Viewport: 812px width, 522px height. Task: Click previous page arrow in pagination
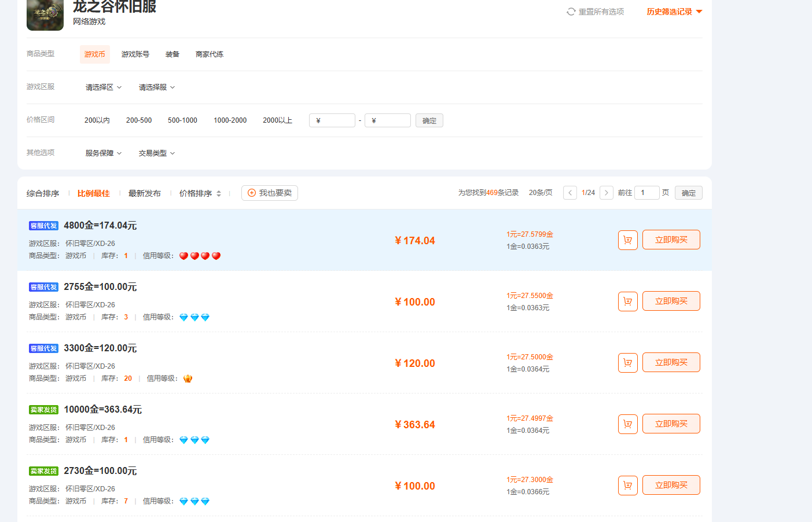click(x=569, y=193)
